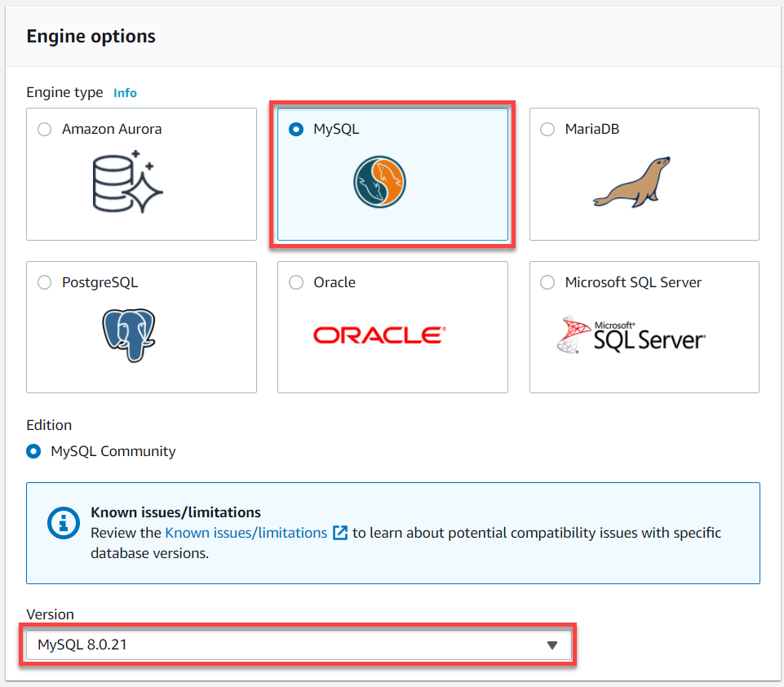This screenshot has height=687, width=784.
Task: Open the MySQL 8.0.21 version dropdown
Action: [x=299, y=645]
